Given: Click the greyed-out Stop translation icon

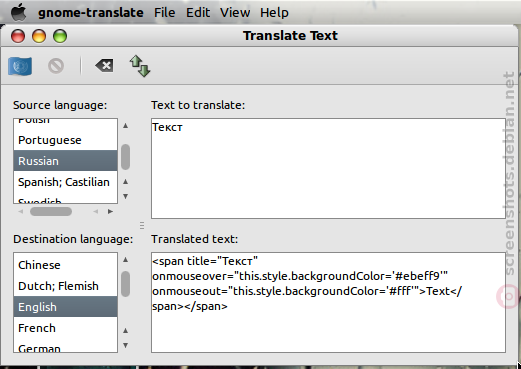Looking at the screenshot, I should point(56,66).
